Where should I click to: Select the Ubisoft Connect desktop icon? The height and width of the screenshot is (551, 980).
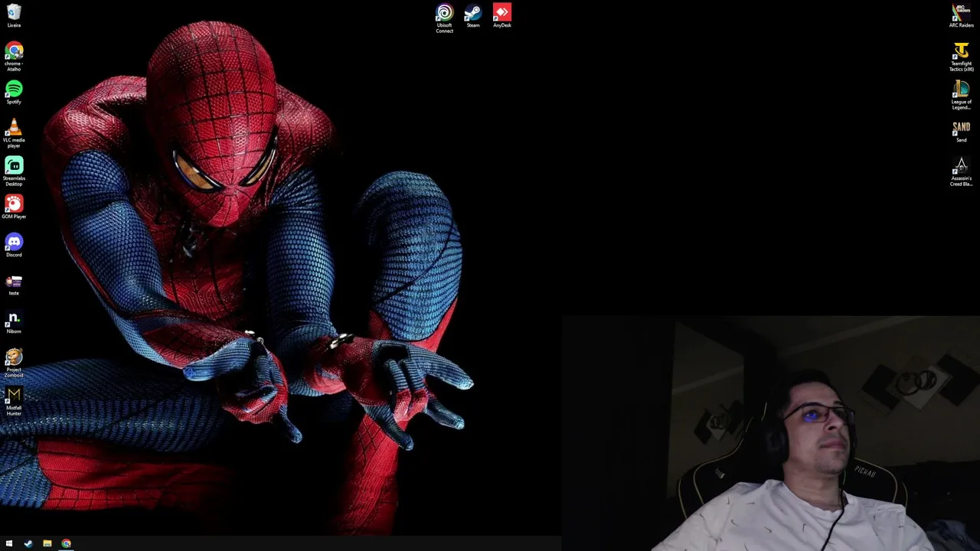pos(444,18)
